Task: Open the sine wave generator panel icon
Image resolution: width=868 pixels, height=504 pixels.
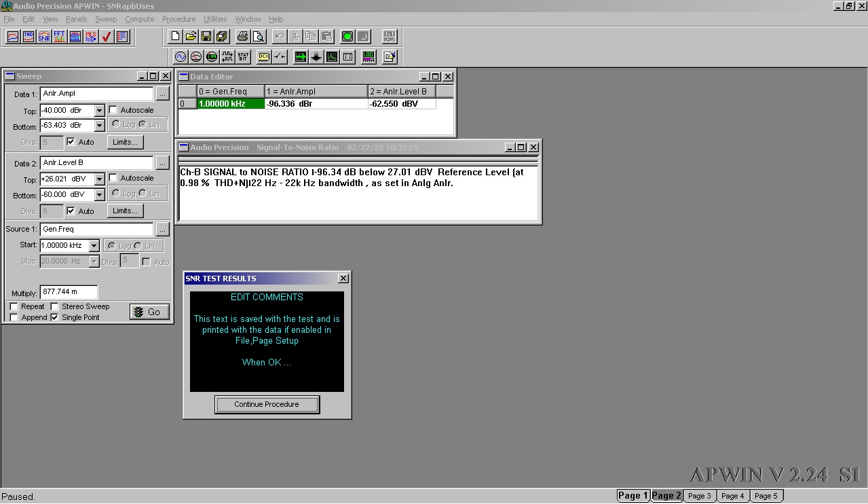Action: pos(181,57)
